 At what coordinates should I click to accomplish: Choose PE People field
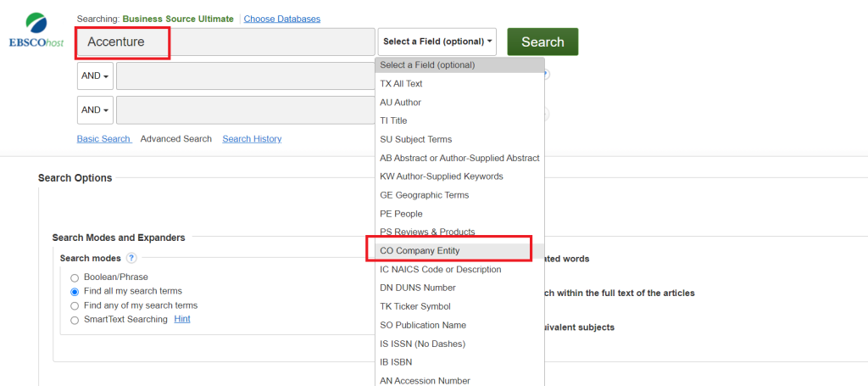click(x=459, y=214)
